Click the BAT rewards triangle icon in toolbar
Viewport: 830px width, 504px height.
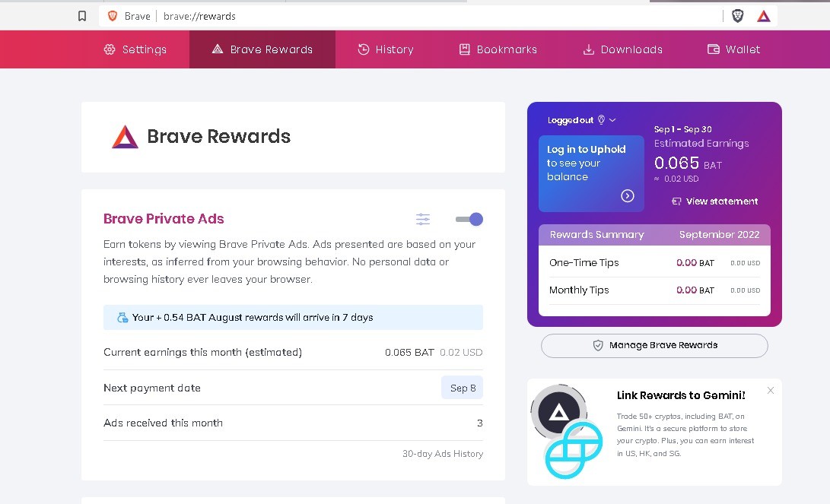763,17
